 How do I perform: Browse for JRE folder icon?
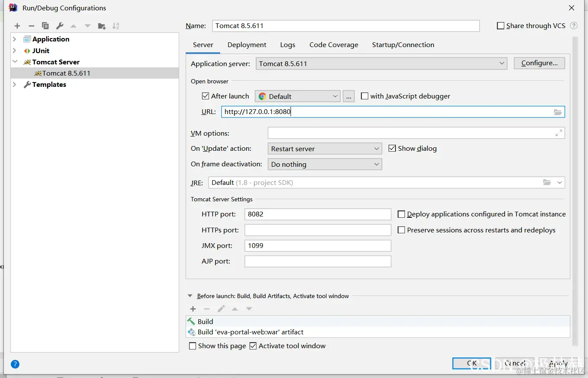tap(547, 182)
